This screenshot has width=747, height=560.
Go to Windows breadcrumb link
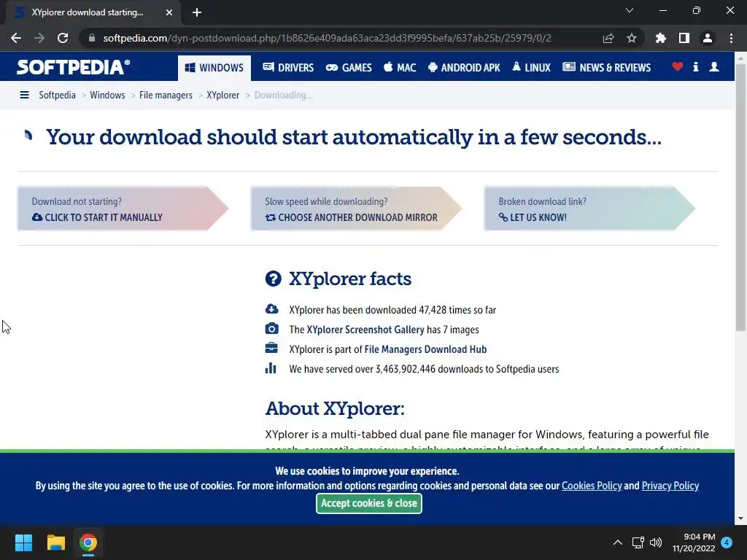(107, 96)
